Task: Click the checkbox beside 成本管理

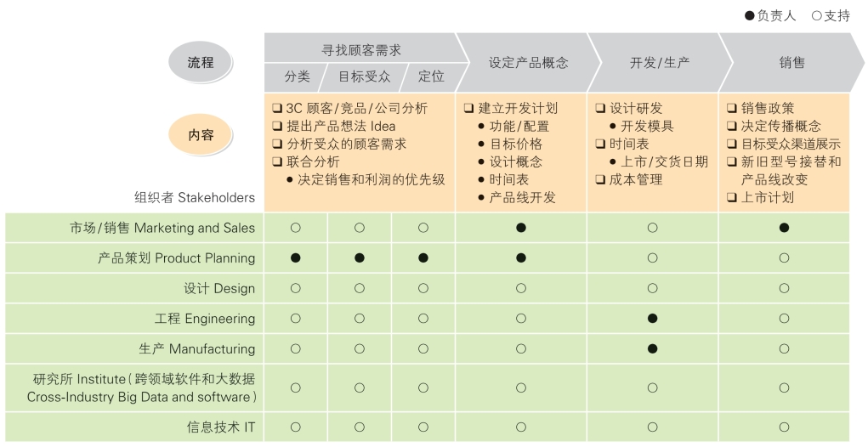Action: pyautogui.click(x=600, y=180)
